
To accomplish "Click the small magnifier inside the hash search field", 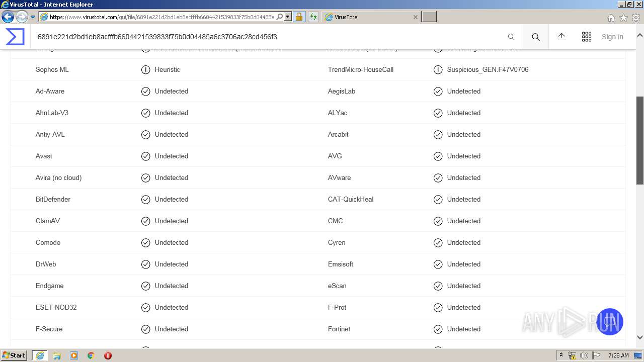I will [x=511, y=37].
